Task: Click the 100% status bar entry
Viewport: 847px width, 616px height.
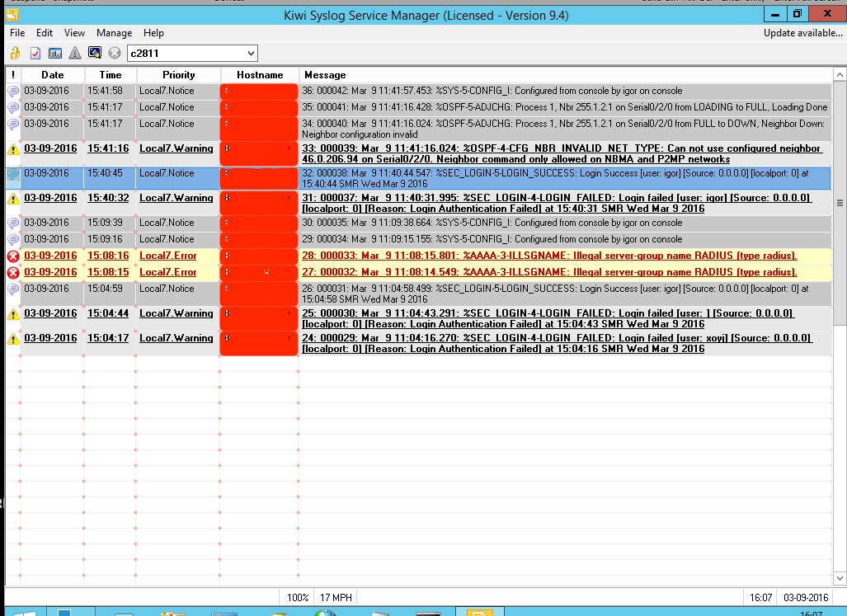Action: (298, 598)
